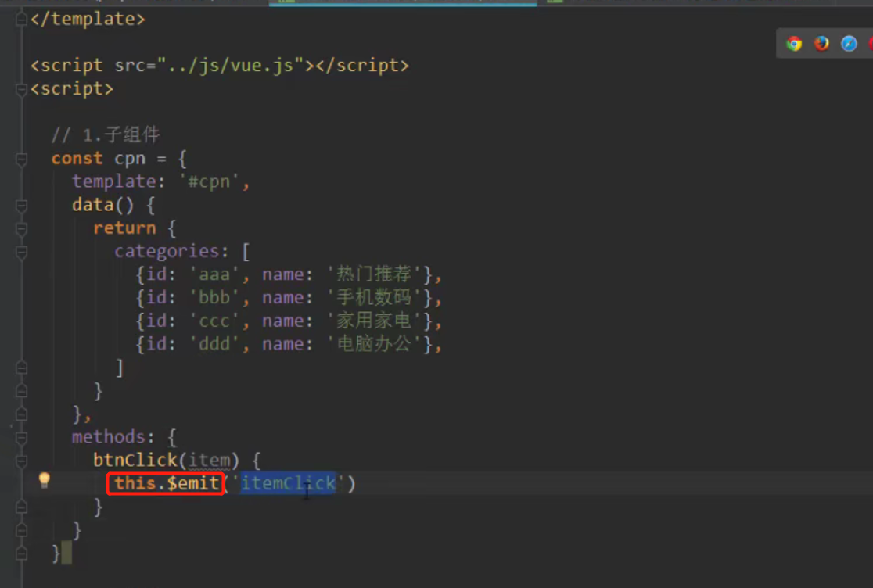The image size is (873, 588).
Task: Click the 'ccc' id string
Action: coord(214,321)
